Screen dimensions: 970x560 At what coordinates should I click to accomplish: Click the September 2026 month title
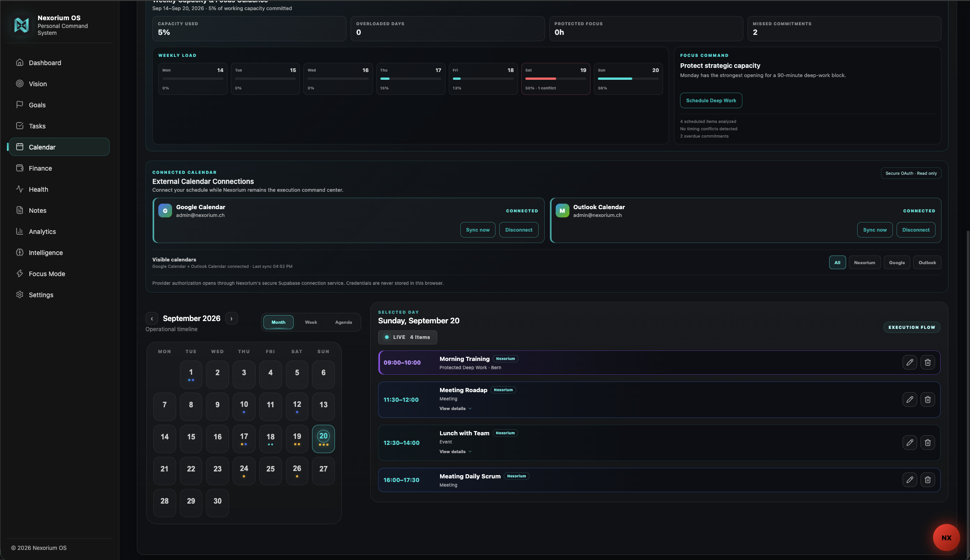[191, 318]
